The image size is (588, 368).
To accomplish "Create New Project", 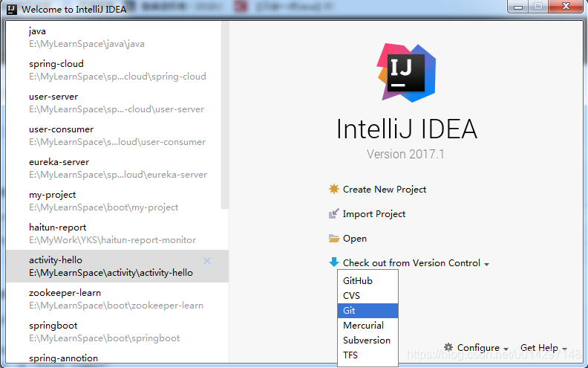I will pos(385,190).
